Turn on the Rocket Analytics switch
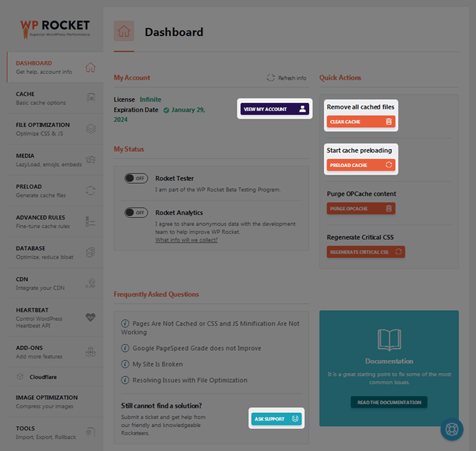The image size is (476, 451). coord(136,212)
